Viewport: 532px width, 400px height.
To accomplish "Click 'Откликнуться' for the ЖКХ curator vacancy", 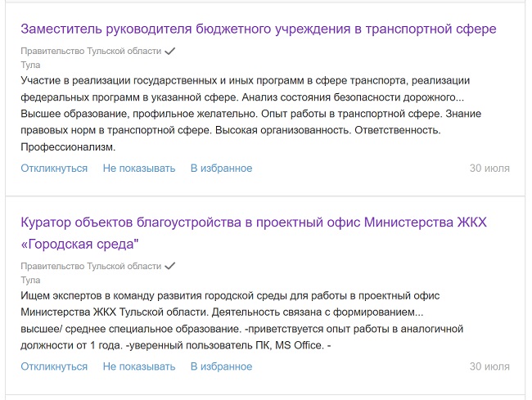I will (x=54, y=366).
